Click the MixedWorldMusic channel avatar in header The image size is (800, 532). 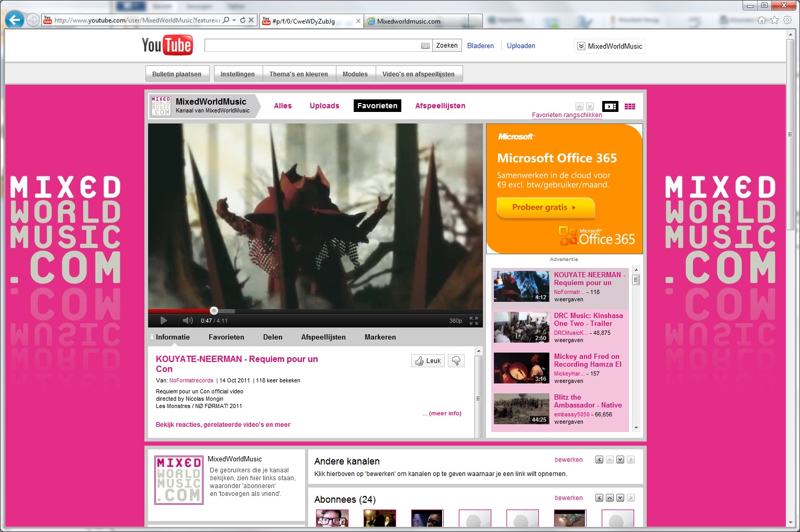tap(161, 106)
